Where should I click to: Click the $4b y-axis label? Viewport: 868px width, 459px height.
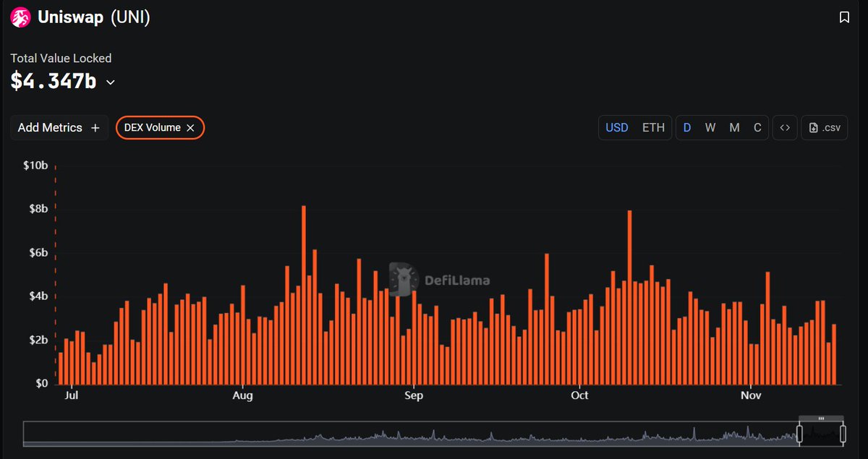38,296
